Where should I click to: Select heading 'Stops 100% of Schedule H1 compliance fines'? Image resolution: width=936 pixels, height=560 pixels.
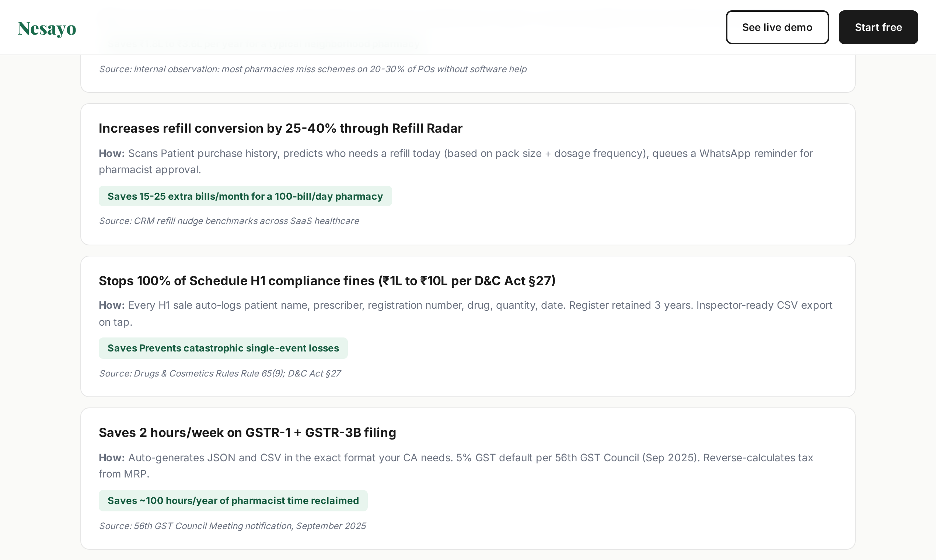327,281
